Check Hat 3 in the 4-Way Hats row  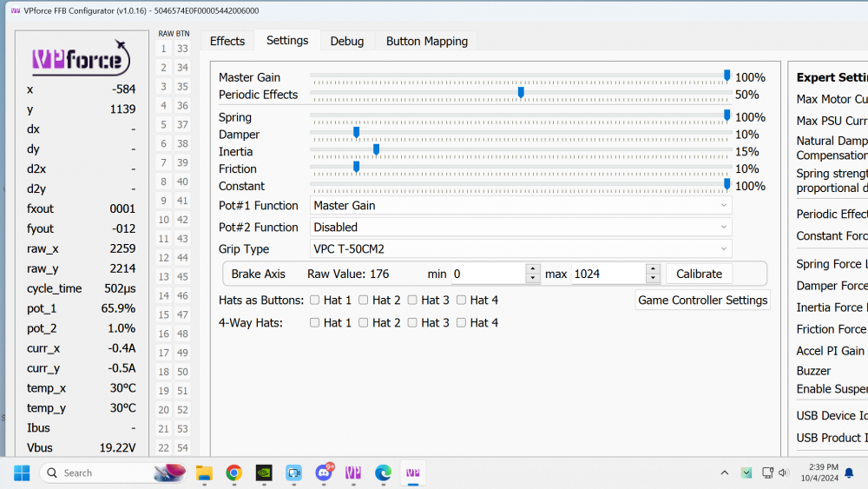point(412,323)
